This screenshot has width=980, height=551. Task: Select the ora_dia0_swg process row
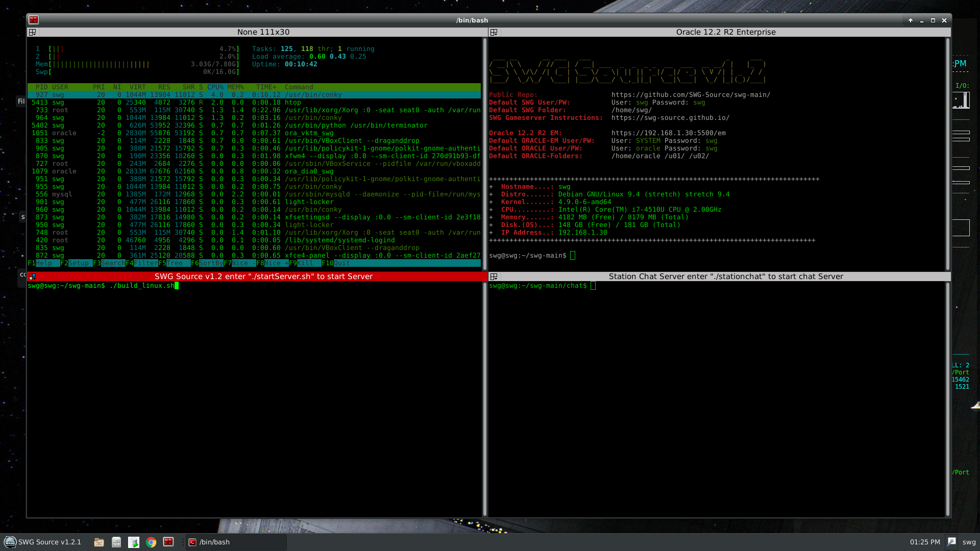point(254,171)
